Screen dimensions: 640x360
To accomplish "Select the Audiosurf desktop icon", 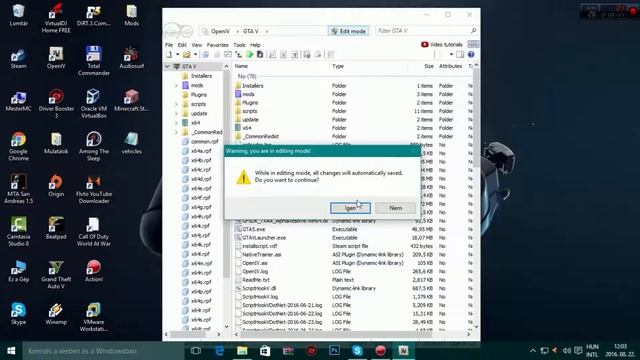I will (131, 58).
